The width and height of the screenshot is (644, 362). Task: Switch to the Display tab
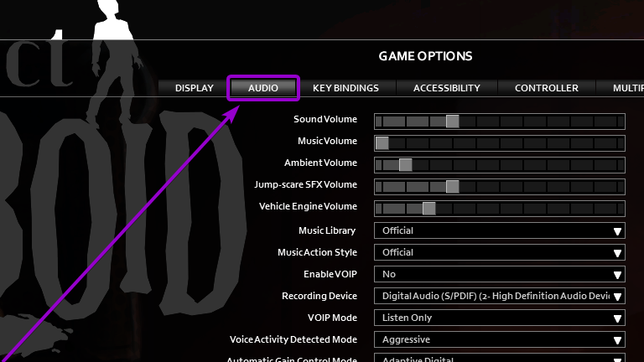[x=194, y=88]
